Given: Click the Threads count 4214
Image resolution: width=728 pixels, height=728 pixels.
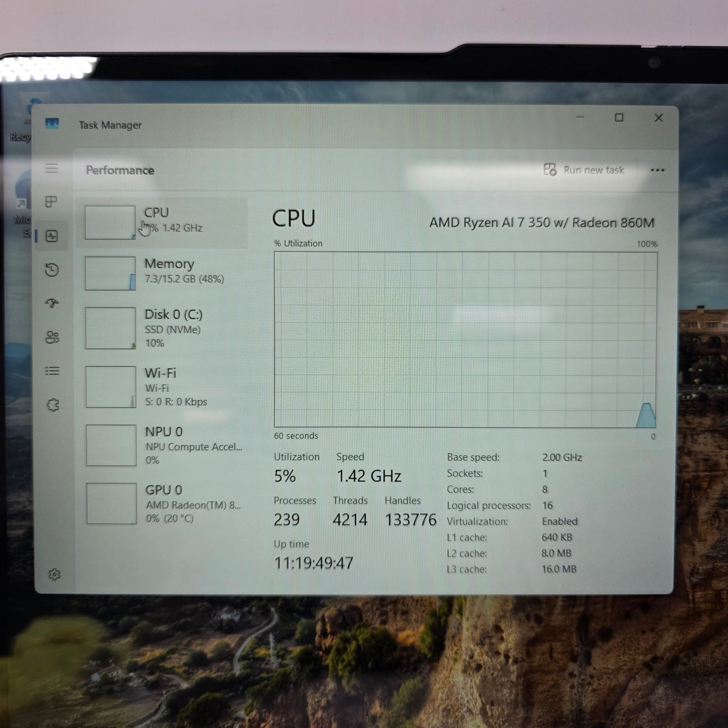Looking at the screenshot, I should point(350,520).
